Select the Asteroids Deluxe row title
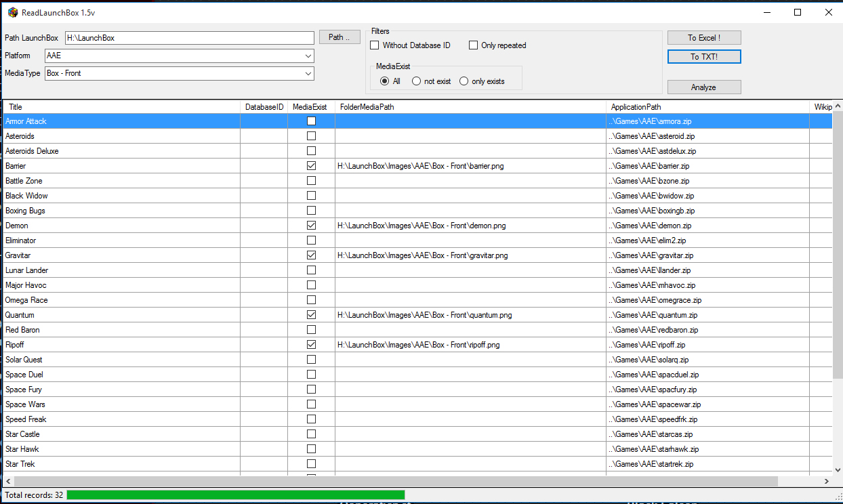The width and height of the screenshot is (843, 504). click(32, 151)
